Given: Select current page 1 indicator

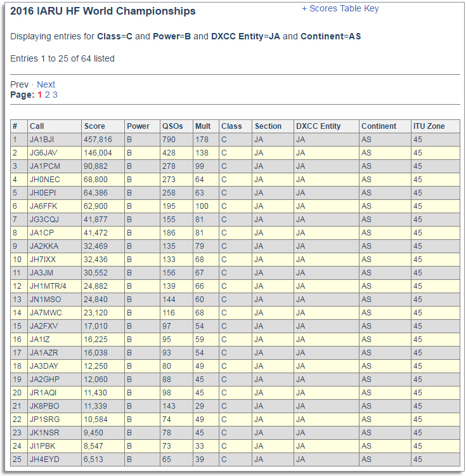Looking at the screenshot, I should pyautogui.click(x=39, y=95).
